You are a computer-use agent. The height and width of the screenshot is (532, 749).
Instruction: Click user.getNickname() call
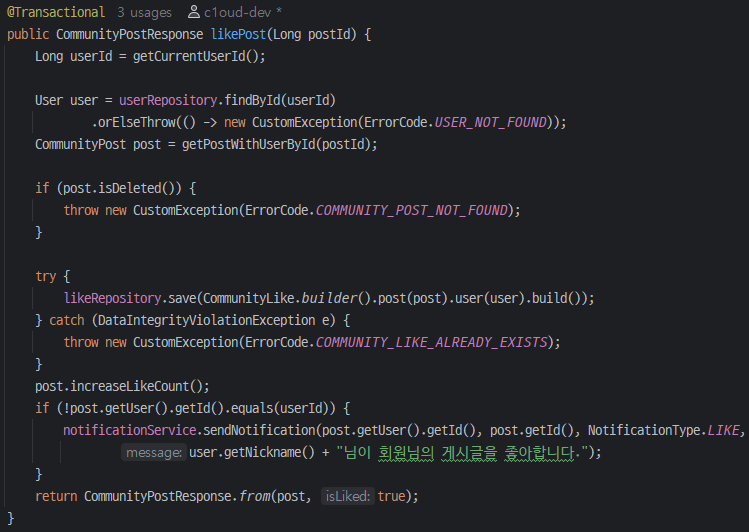pos(252,452)
